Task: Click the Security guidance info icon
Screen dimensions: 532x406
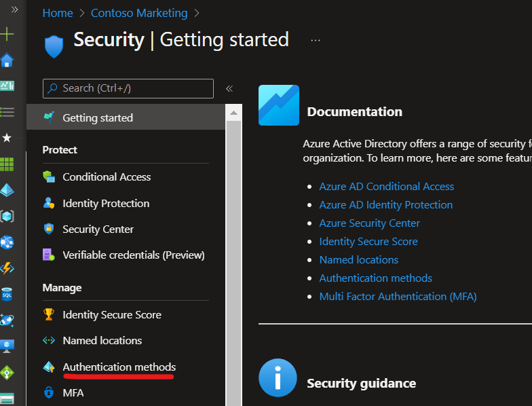Action: (278, 377)
